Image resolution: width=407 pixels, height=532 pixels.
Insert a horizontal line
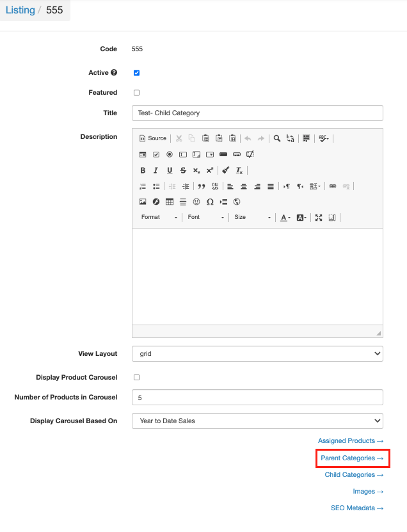pyautogui.click(x=183, y=202)
